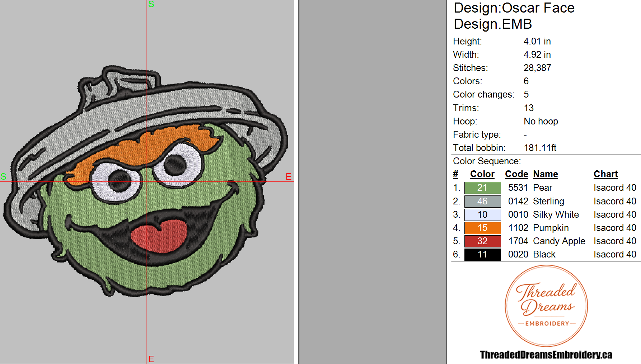Click the Chart column header

point(605,174)
